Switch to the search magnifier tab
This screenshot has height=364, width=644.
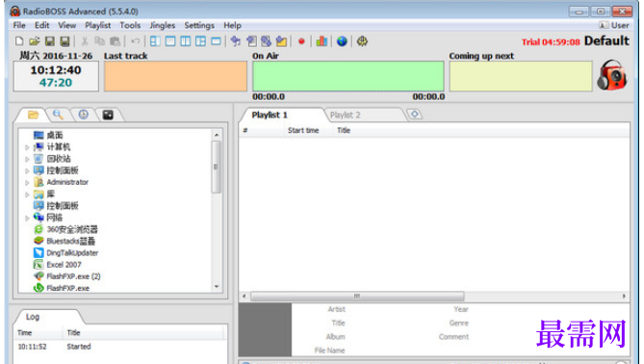pyautogui.click(x=58, y=115)
